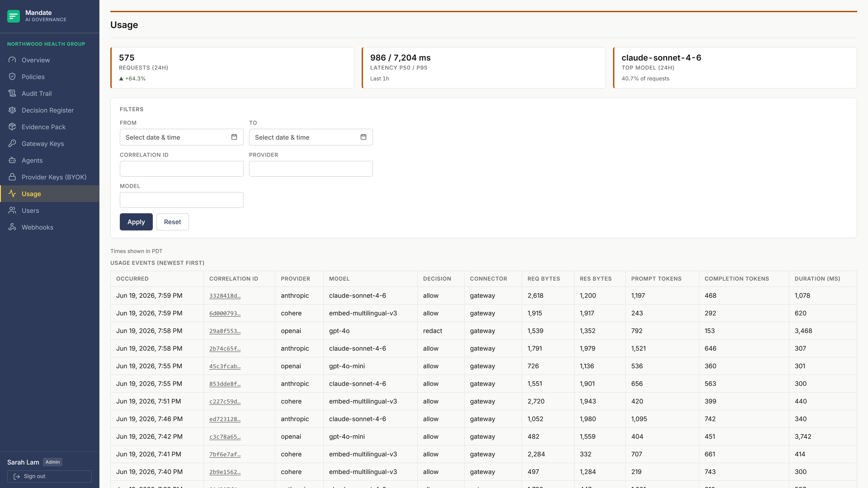Reset the usage filters
The width and height of the screenshot is (868, 488).
172,222
